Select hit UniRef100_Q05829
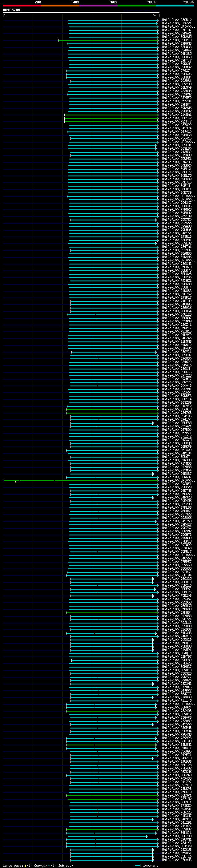 point(176,640)
